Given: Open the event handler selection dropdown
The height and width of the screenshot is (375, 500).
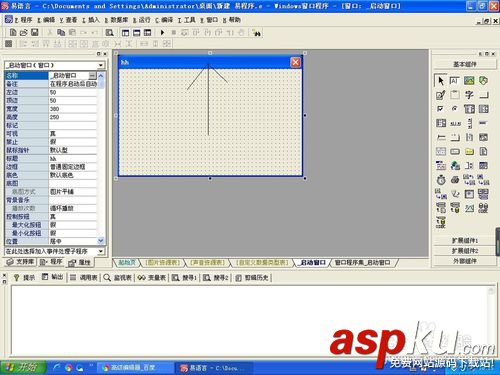Looking at the screenshot, I should pyautogui.click(x=101, y=251).
